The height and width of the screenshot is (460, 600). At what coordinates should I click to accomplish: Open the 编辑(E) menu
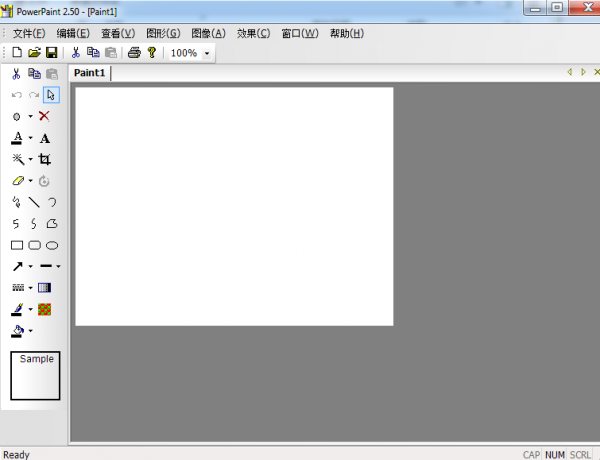click(73, 34)
